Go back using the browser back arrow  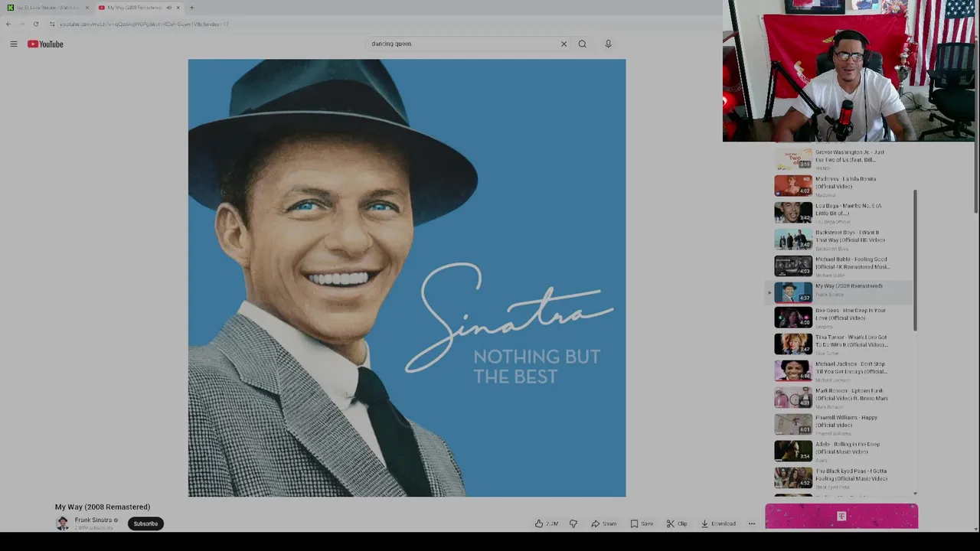coord(8,24)
